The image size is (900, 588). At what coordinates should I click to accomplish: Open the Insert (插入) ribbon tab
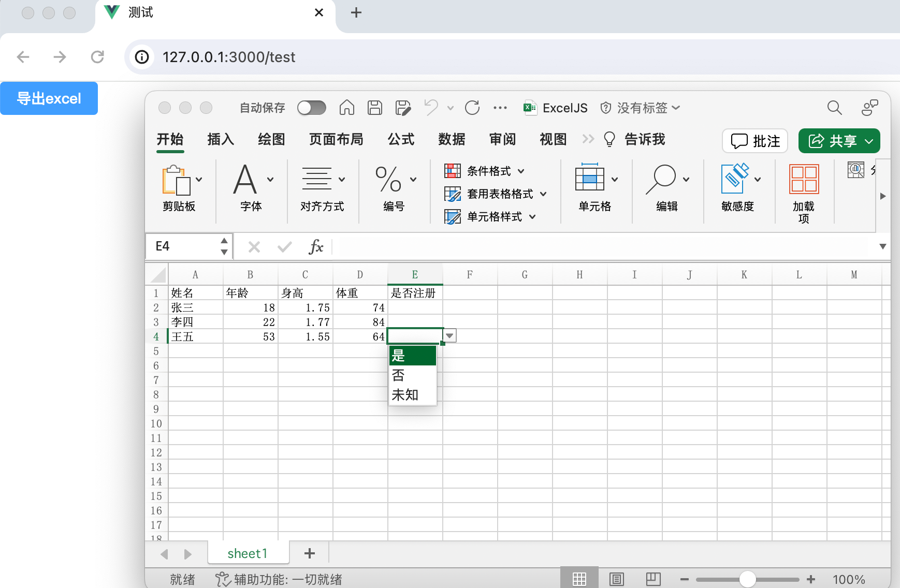tap(221, 139)
